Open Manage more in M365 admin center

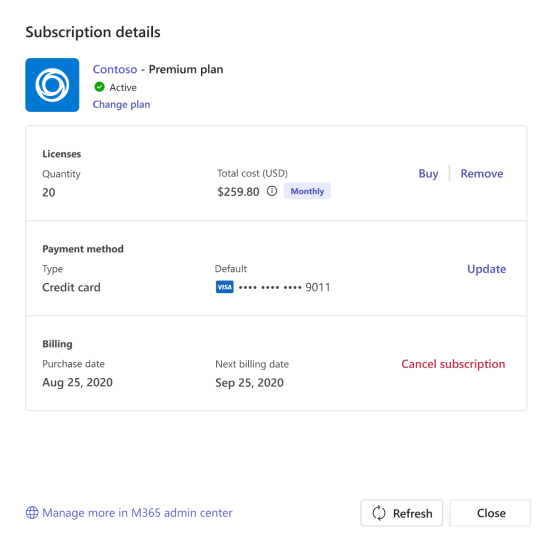tap(137, 513)
